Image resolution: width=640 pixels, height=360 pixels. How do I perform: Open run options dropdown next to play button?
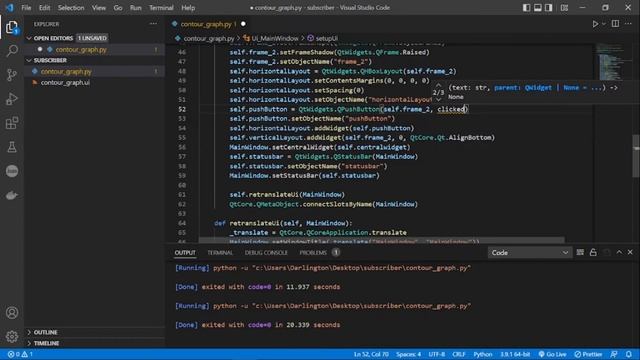pyautogui.click(x=604, y=24)
